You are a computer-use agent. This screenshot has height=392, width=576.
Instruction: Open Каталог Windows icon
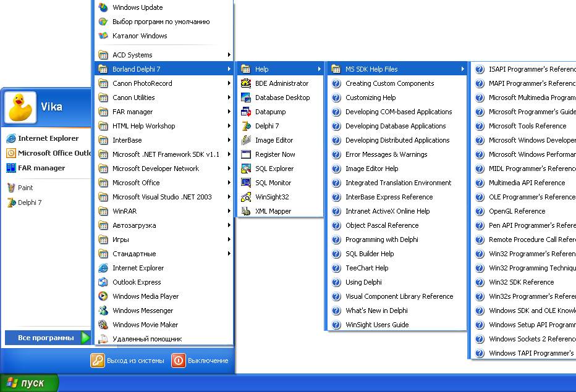pos(103,36)
